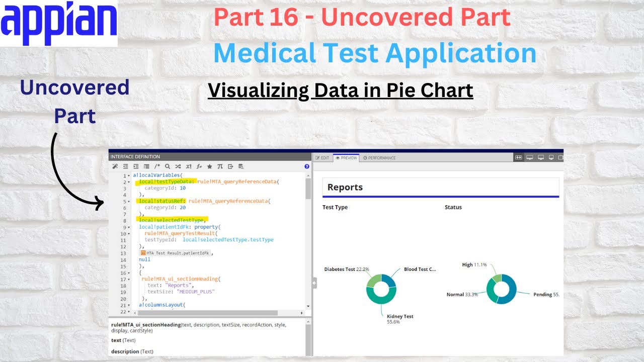Viewport: 644px width, 362px height.
Task: Click the pi constant toolbar icon
Action: [220, 166]
